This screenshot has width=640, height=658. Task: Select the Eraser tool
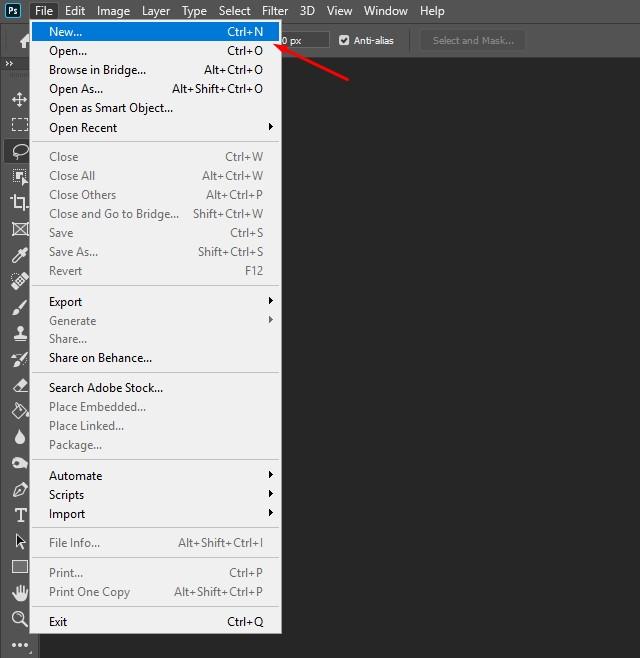click(19, 385)
